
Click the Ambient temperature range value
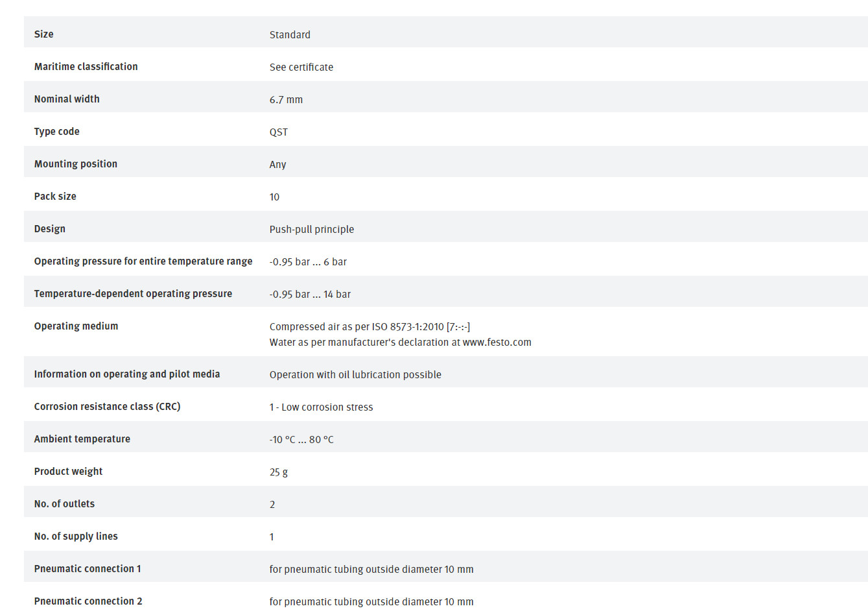301,440
